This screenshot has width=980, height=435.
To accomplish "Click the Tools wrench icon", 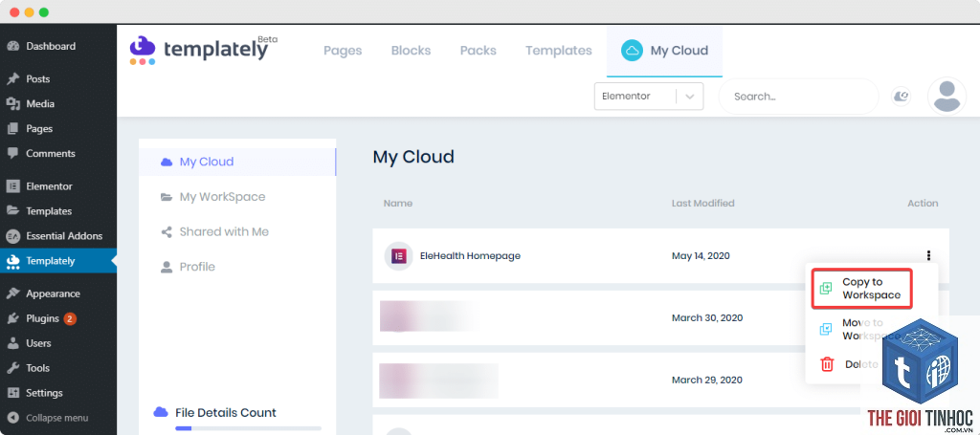I will click(12, 368).
